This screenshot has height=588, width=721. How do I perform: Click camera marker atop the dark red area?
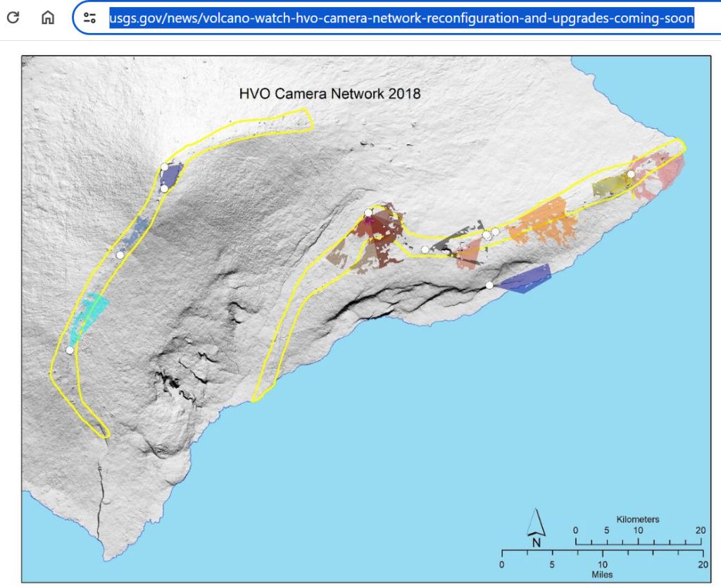click(x=368, y=213)
